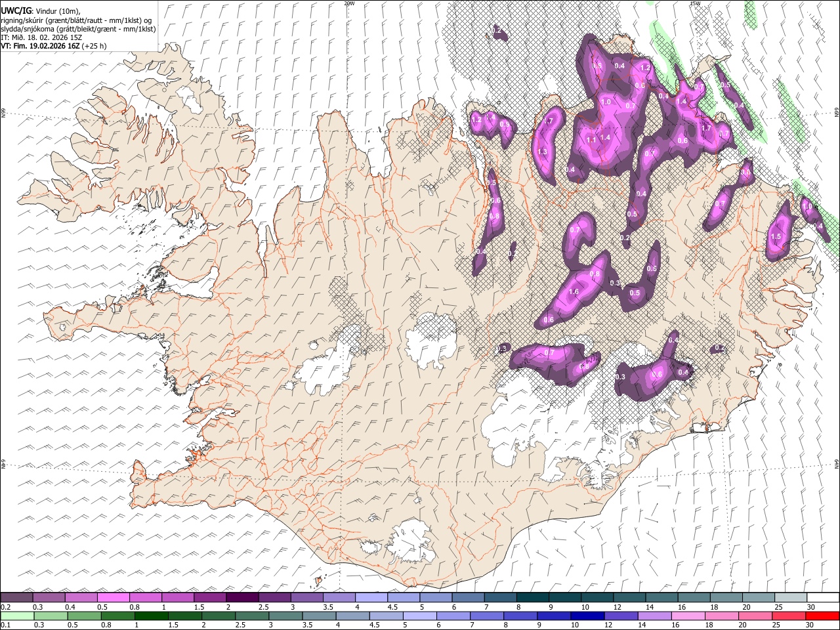Viewport: 840px width, 630px height.
Task: Pick upper legend swatch between 0.8 and 1
Action: [x=146, y=597]
